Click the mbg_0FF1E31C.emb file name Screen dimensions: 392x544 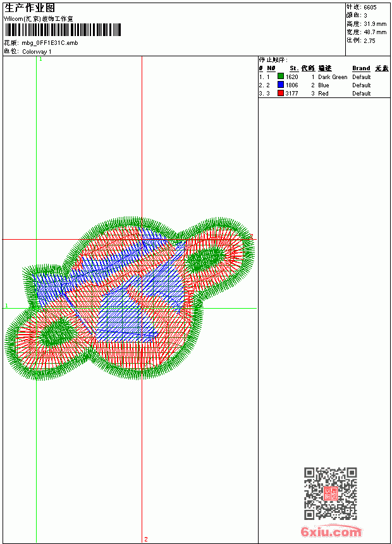(50, 43)
